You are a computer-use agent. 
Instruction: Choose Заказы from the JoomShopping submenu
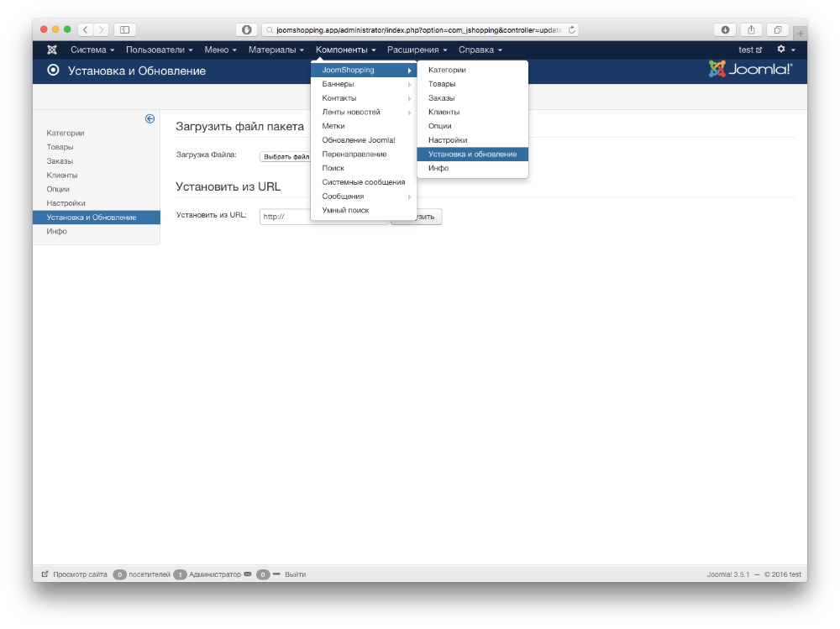441,98
